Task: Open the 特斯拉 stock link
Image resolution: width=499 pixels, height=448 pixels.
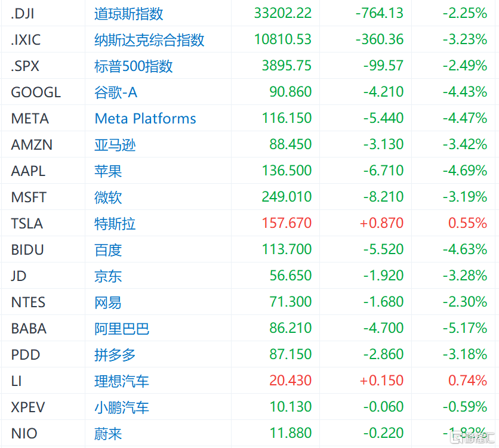Action: click(x=115, y=224)
